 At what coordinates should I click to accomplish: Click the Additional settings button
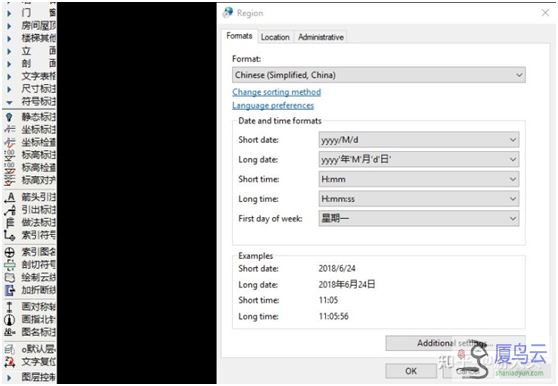tap(455, 343)
